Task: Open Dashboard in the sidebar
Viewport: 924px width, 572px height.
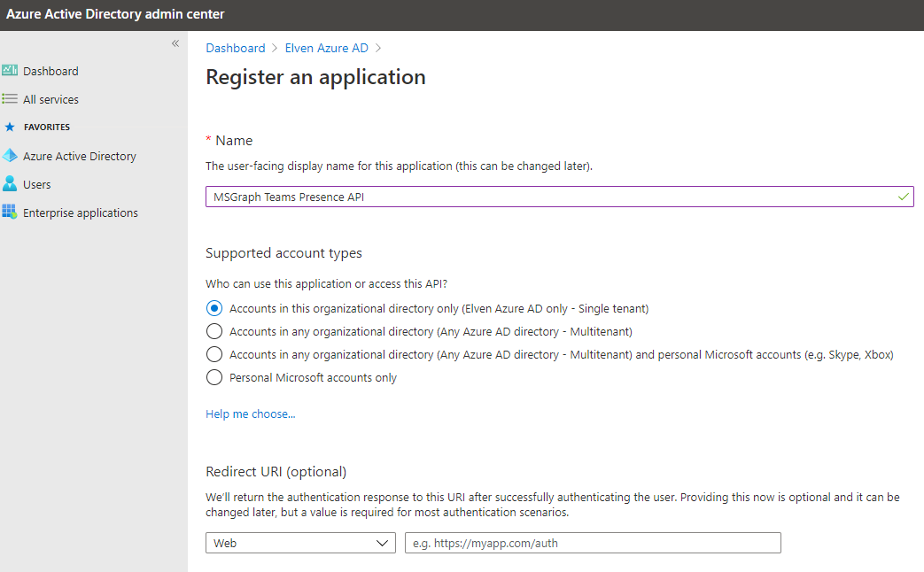Action: pos(50,72)
